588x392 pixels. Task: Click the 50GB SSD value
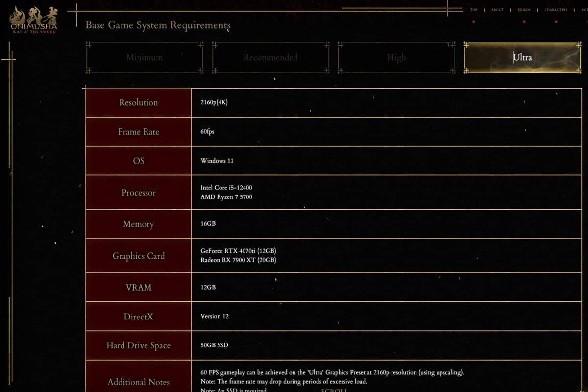pos(214,345)
